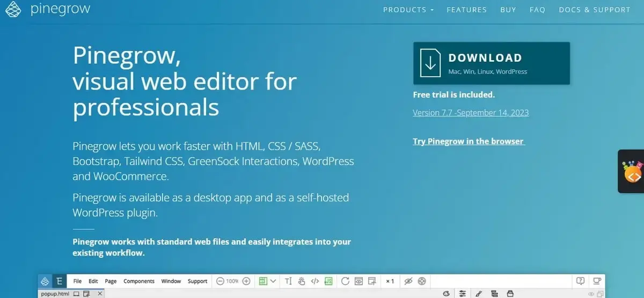Open the palette icon panel
The image size is (644, 298).
coord(446,294)
